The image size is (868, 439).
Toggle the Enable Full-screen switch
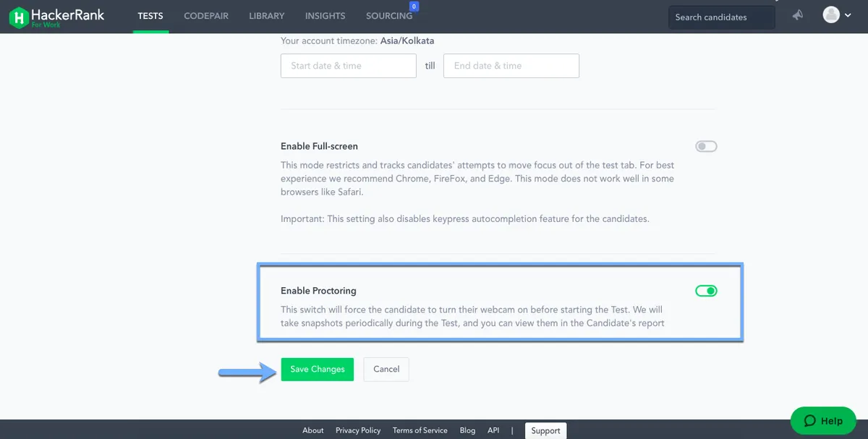coord(706,147)
